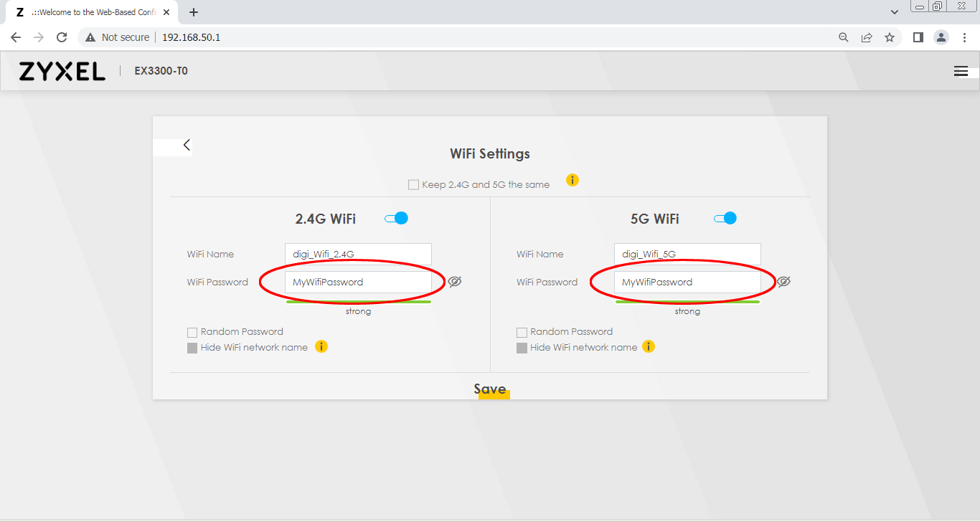Check Random Password for 2.4G WiFi
Viewport: 980px width, 522px height.
[x=192, y=332]
